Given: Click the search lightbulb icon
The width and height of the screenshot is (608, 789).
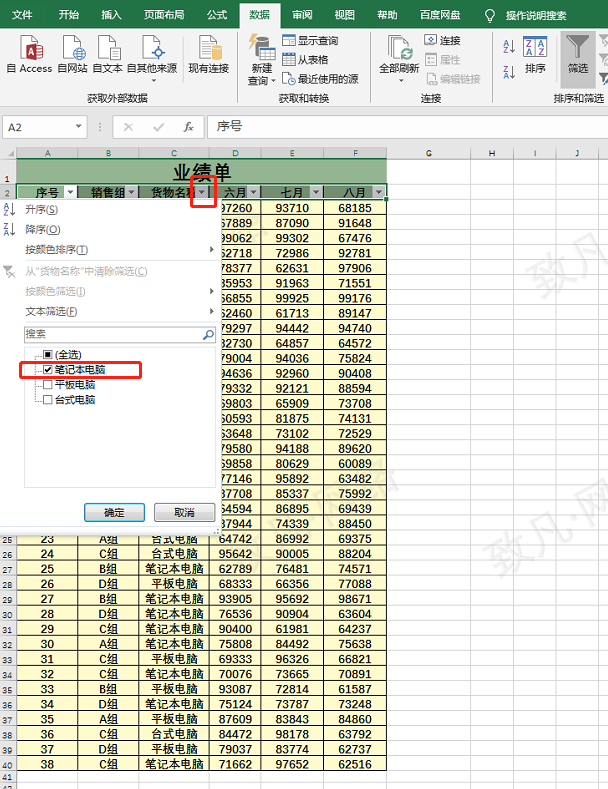Looking at the screenshot, I should coord(490,16).
